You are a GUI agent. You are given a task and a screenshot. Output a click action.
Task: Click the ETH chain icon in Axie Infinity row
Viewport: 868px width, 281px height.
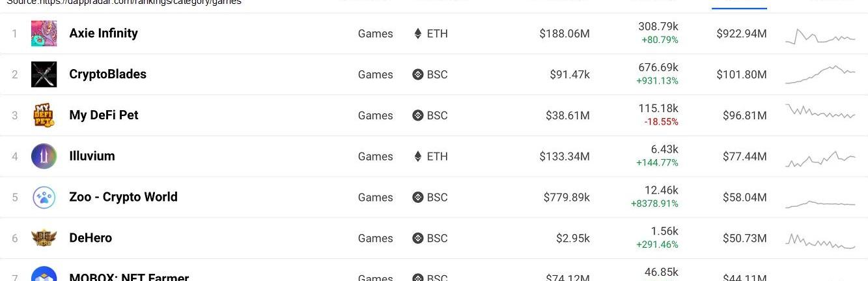point(418,33)
